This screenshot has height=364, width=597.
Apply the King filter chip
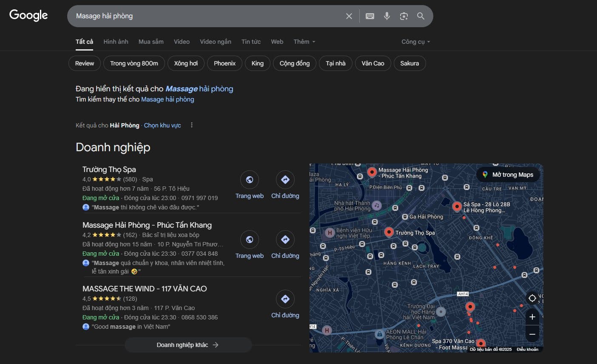click(x=258, y=63)
